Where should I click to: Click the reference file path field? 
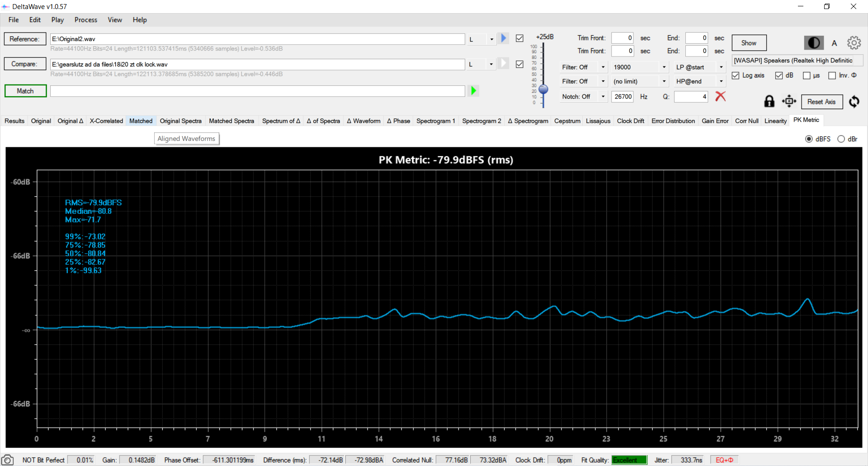pyautogui.click(x=257, y=39)
